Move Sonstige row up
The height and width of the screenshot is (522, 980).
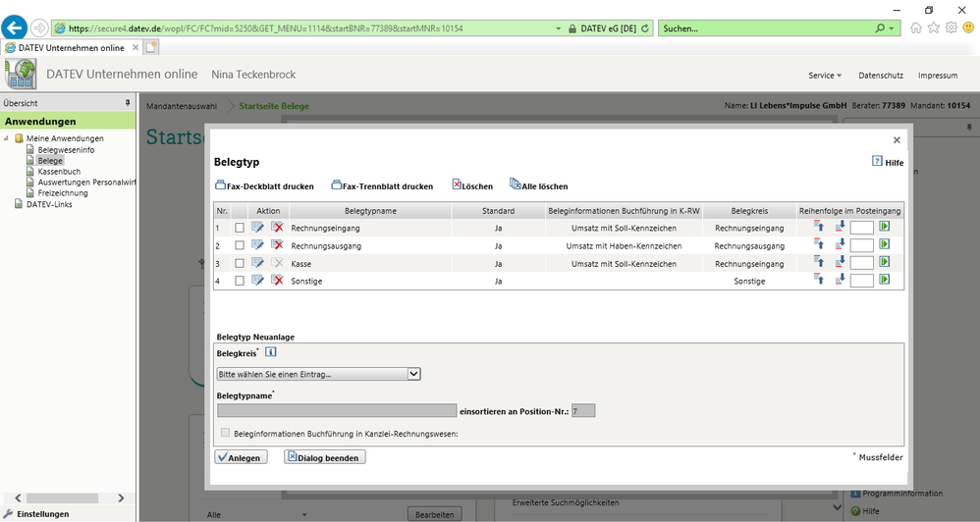point(819,279)
